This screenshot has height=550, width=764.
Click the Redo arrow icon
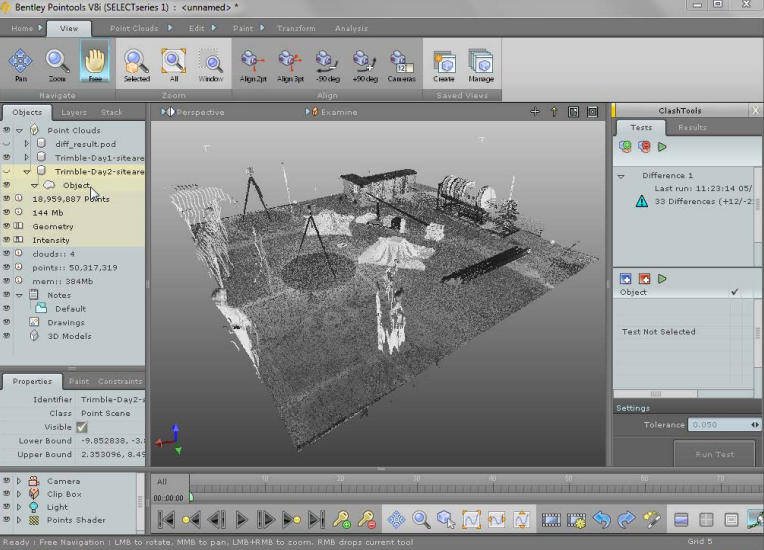pos(626,519)
